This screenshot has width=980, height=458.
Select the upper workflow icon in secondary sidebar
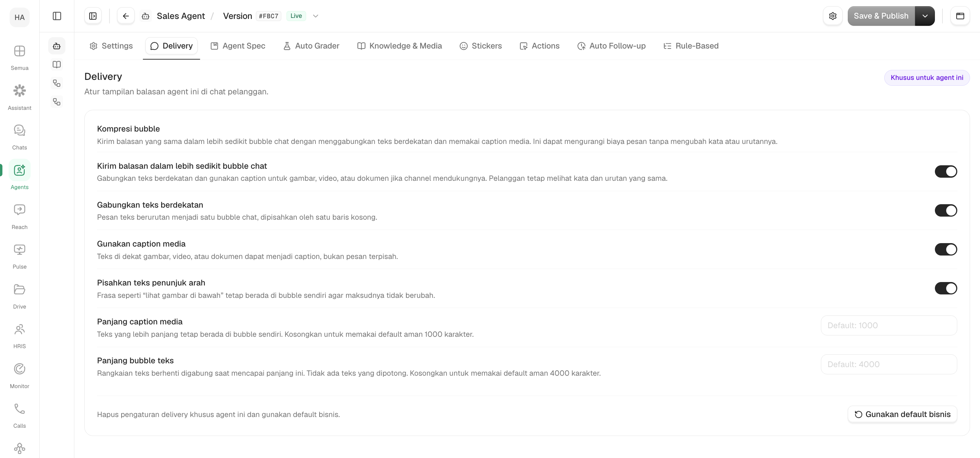[x=57, y=83]
